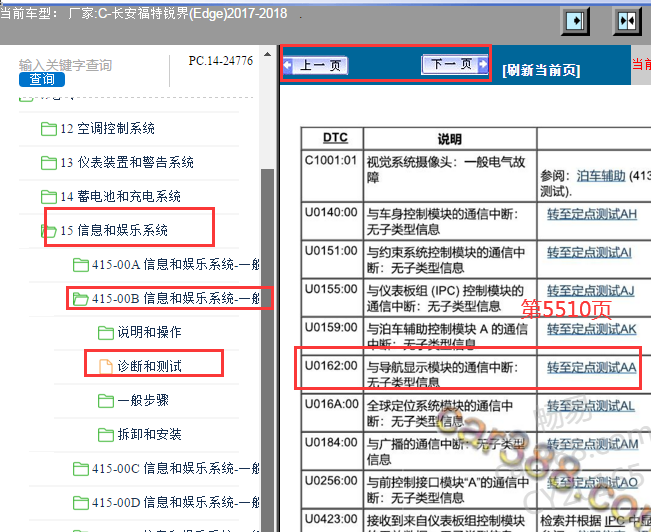Click folder icon beside 415-00A
This screenshot has height=532, width=651.
click(81, 265)
